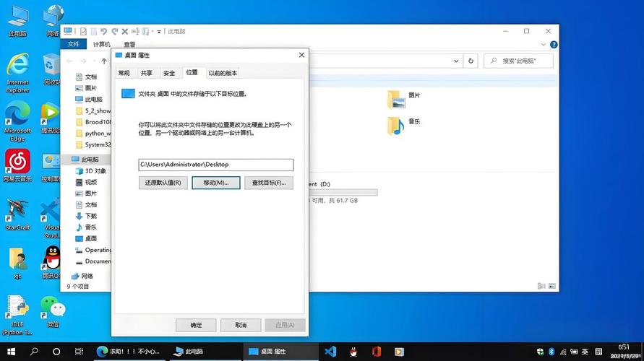Click the Delete X icon in Explorer quick toolbar
Viewport: 644px width, 361px height.
pos(125,31)
